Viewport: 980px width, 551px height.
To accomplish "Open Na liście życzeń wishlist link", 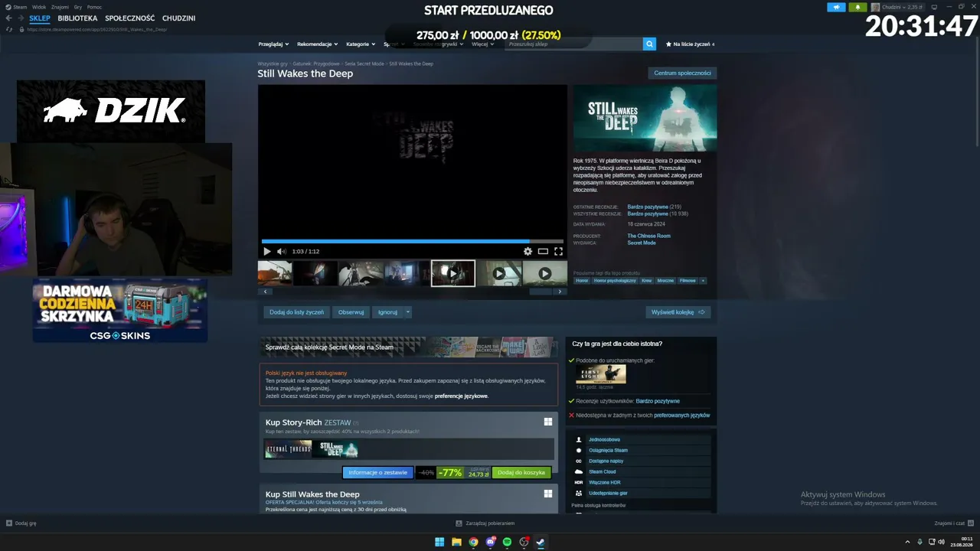I will tap(690, 44).
